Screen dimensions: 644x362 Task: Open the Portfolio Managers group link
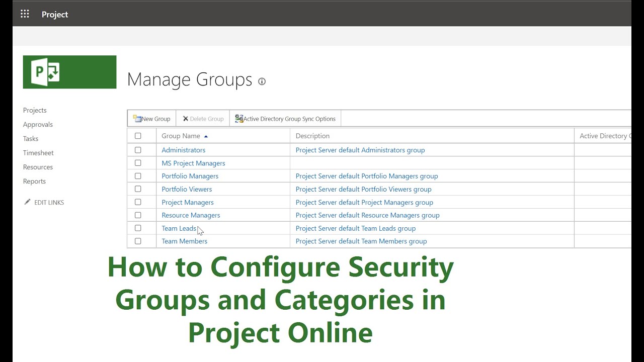(190, 176)
